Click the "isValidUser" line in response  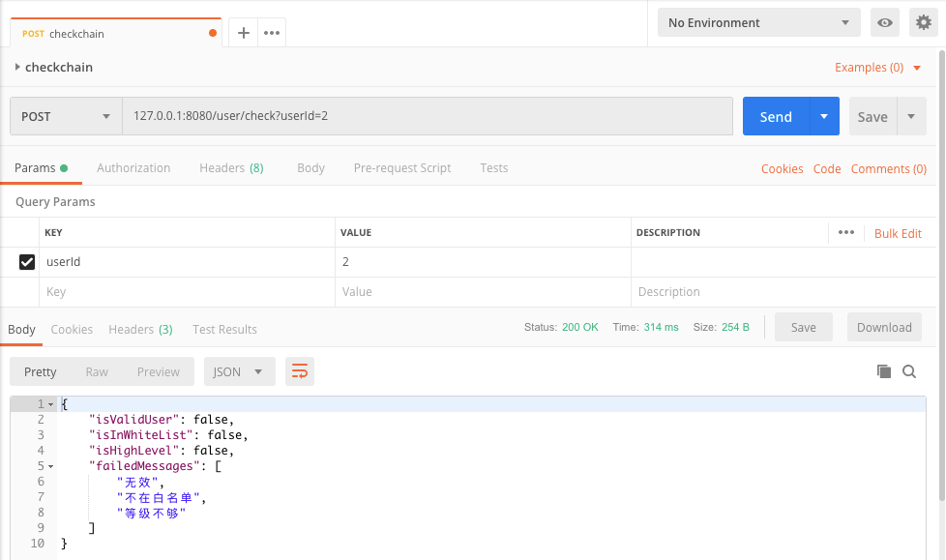(x=162, y=420)
